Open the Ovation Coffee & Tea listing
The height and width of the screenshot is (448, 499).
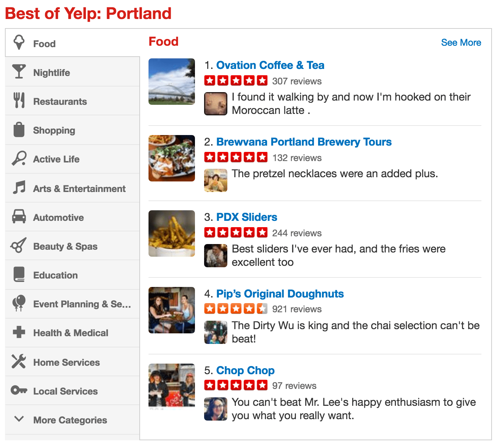(271, 65)
